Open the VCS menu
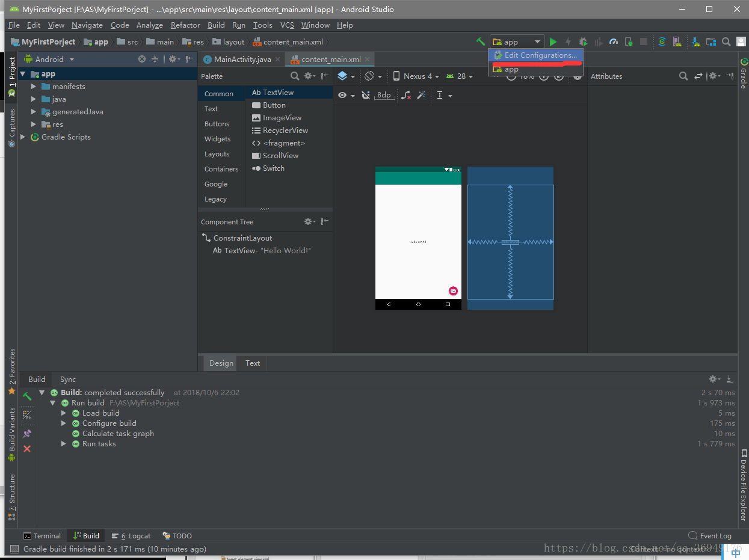This screenshot has height=560, width=749. [287, 25]
